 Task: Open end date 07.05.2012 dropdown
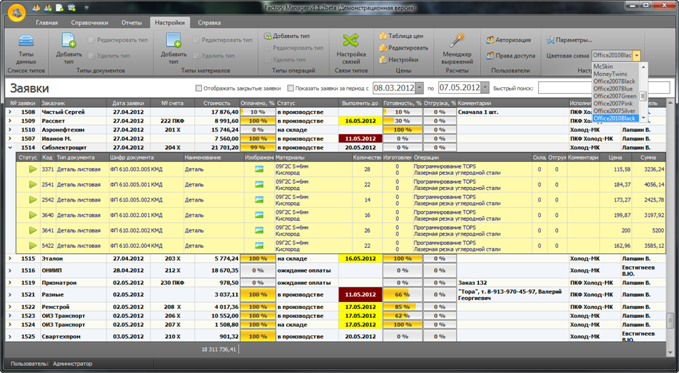485,88
